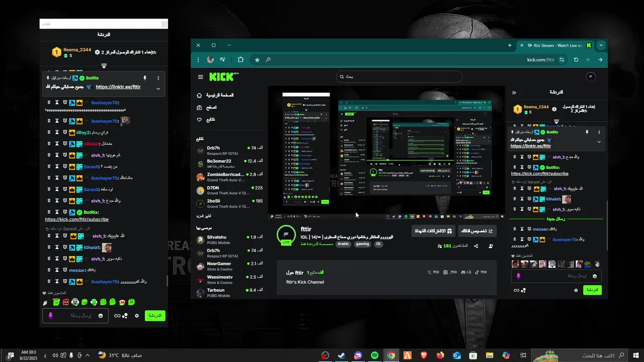
Task: Unpin BotRix message in browser chat
Action: (x=587, y=132)
